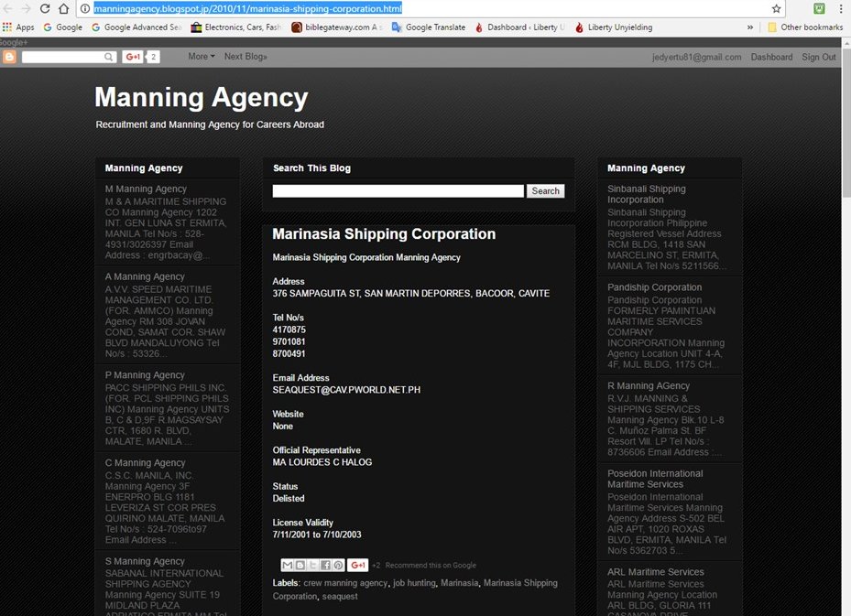
Task: Click the Search button
Action: 545,191
